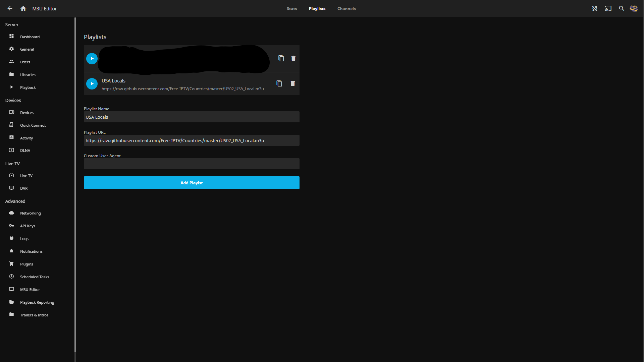
Task: Open the Google Cast menu
Action: tap(608, 8)
